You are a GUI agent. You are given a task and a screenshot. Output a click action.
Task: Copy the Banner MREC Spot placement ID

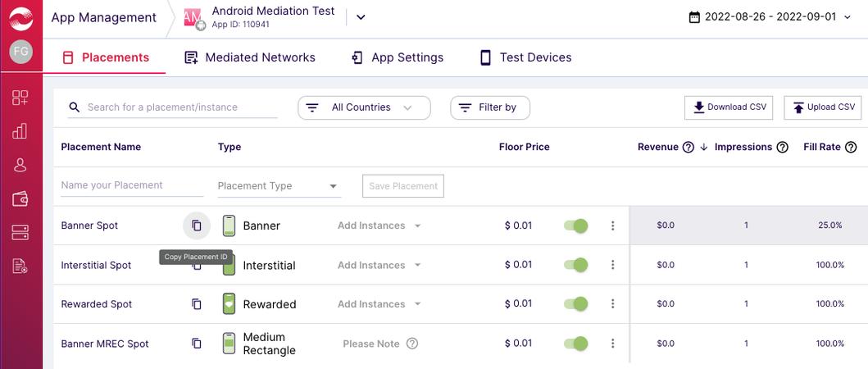[197, 344]
